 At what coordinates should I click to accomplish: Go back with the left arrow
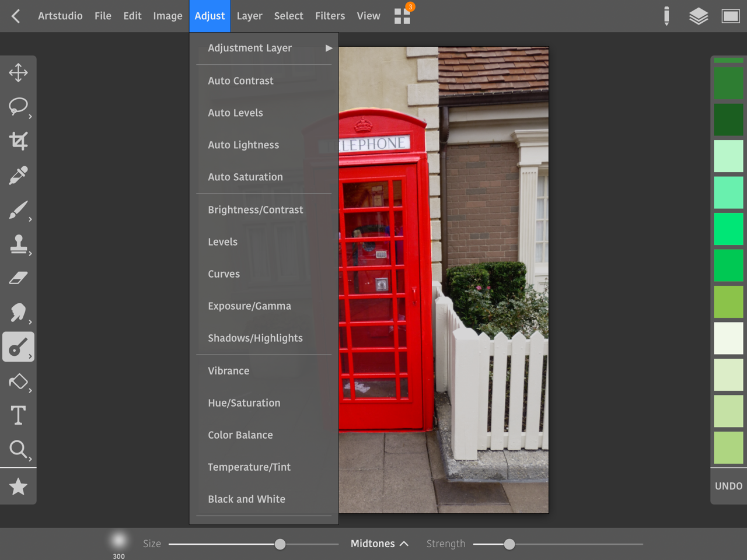click(x=16, y=16)
